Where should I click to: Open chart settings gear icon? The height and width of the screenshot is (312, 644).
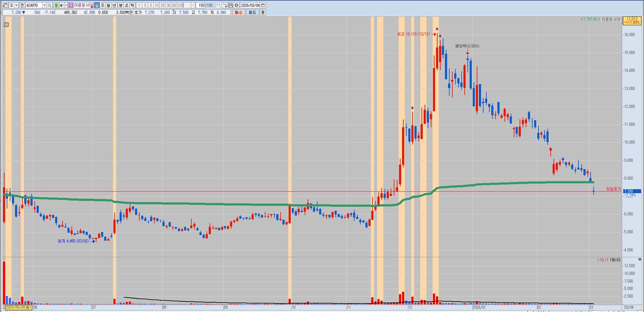[x=236, y=5]
